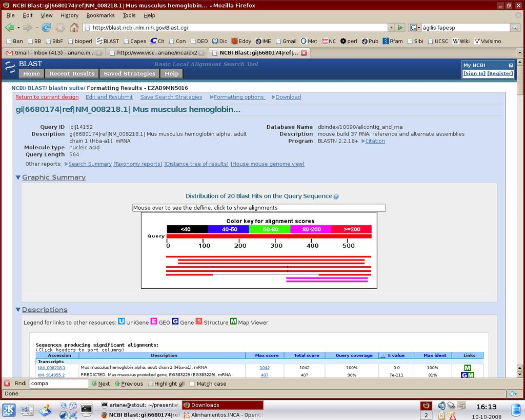This screenshot has height=420, width=525.
Task: Open the Vivisimo bookmark
Action: tap(488, 41)
